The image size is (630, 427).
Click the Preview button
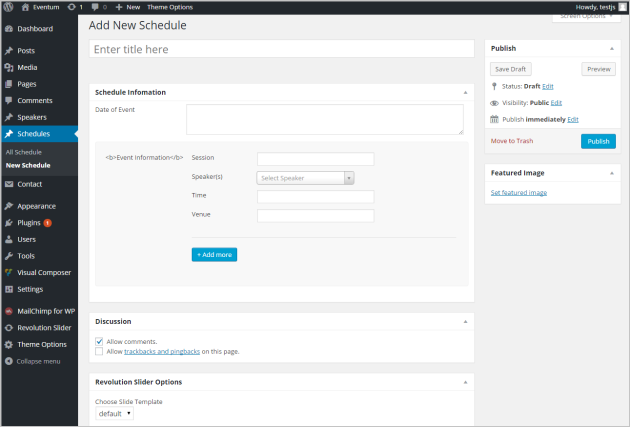pos(599,69)
